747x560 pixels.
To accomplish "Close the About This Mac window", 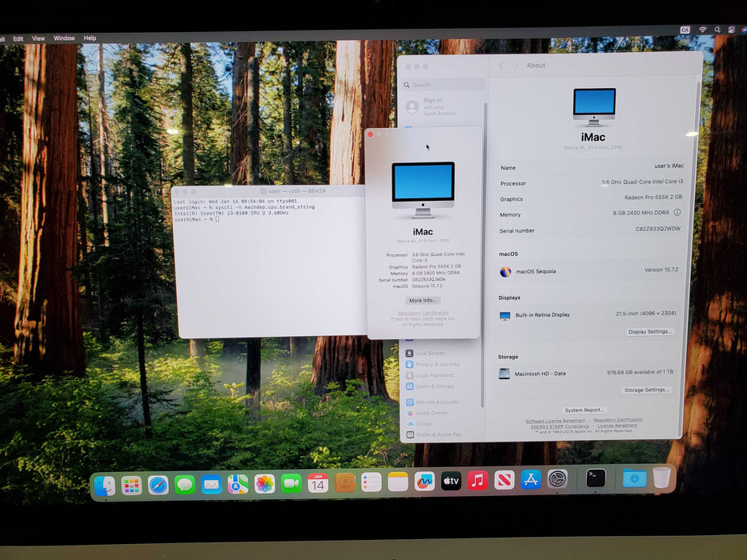I will pos(370,134).
